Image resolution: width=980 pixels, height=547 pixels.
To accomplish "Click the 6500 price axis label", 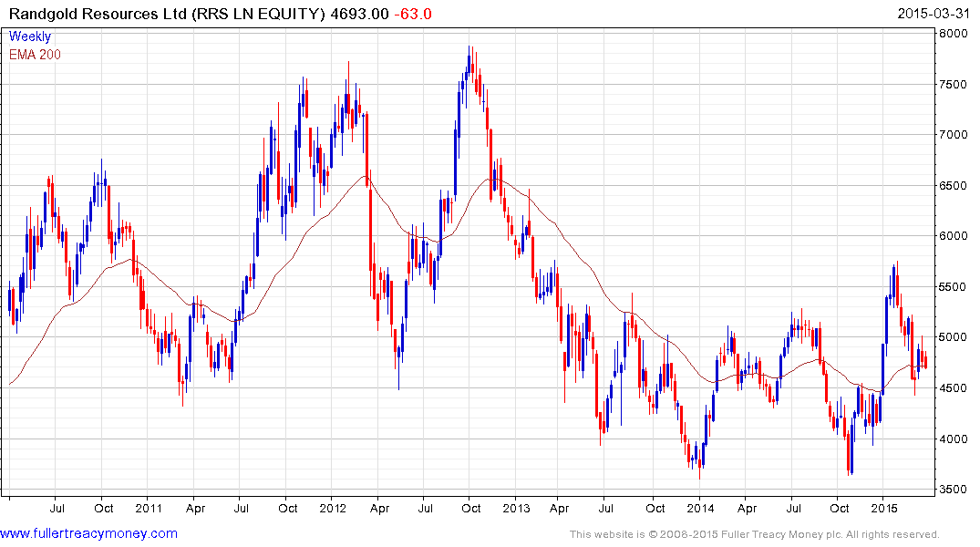I will (x=954, y=186).
